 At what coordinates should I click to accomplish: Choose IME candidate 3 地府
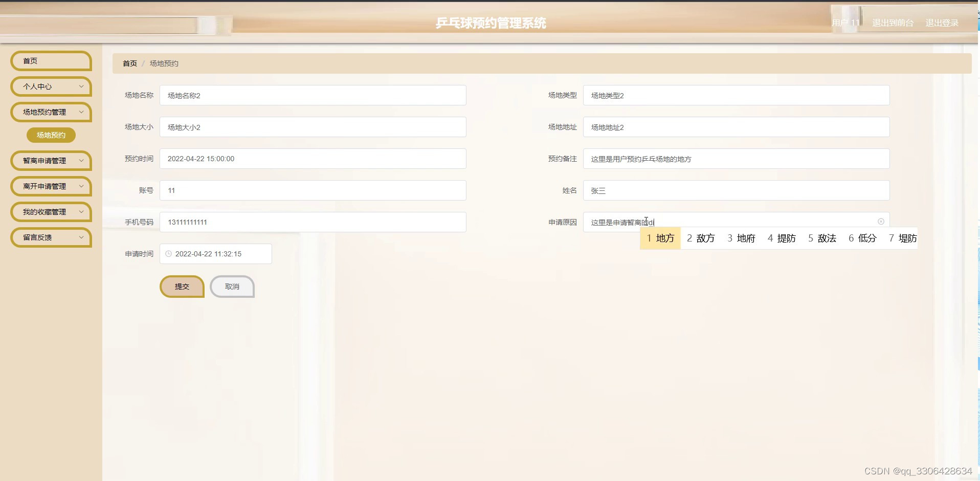click(x=741, y=238)
